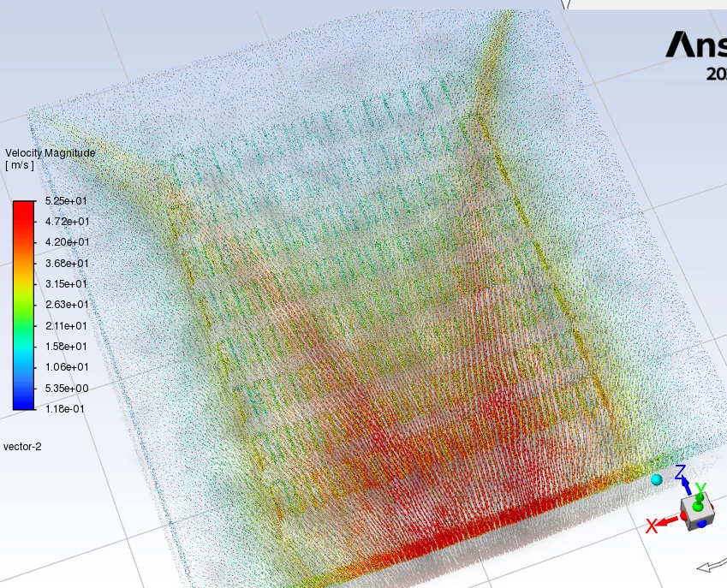The image size is (727, 588).
Task: Click the legend value 1.06e+01
Action: click(x=68, y=367)
